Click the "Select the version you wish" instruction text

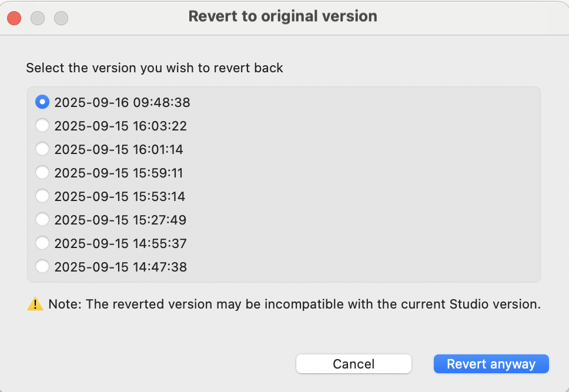[155, 68]
